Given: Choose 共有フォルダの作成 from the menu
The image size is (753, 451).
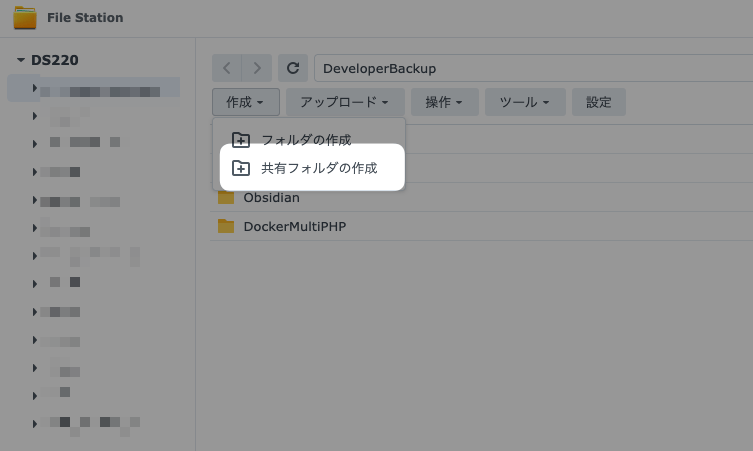Looking at the screenshot, I should pyautogui.click(x=318, y=168).
